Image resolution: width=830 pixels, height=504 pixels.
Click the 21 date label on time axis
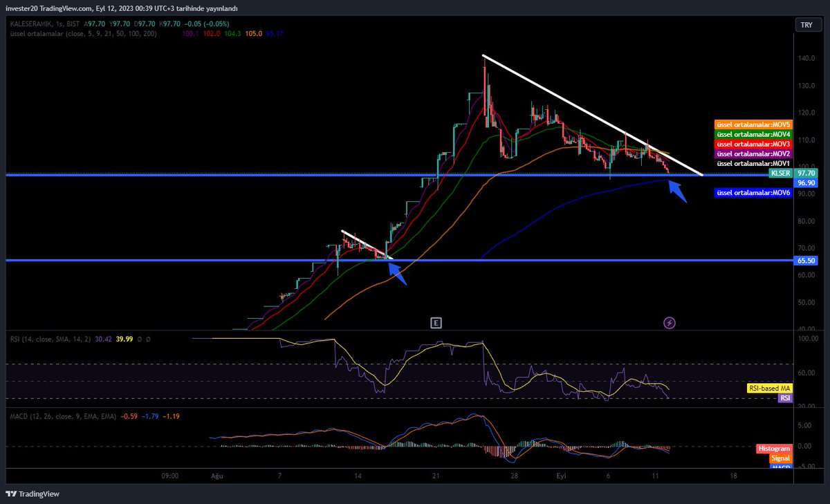tap(436, 476)
